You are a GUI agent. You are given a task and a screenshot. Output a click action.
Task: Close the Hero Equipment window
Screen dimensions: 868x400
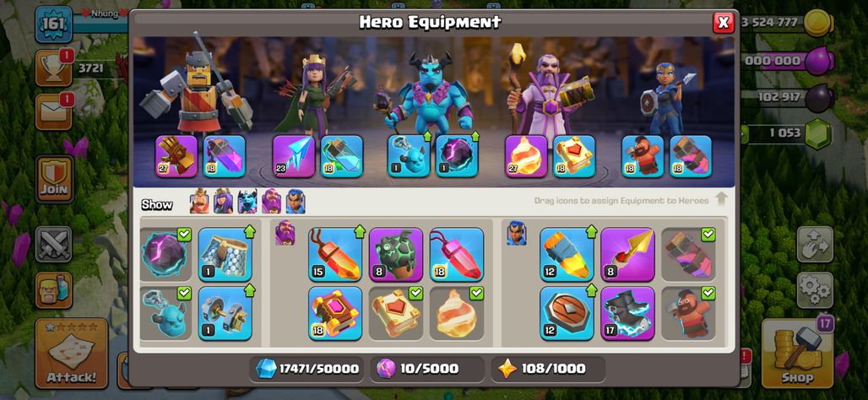point(723,23)
